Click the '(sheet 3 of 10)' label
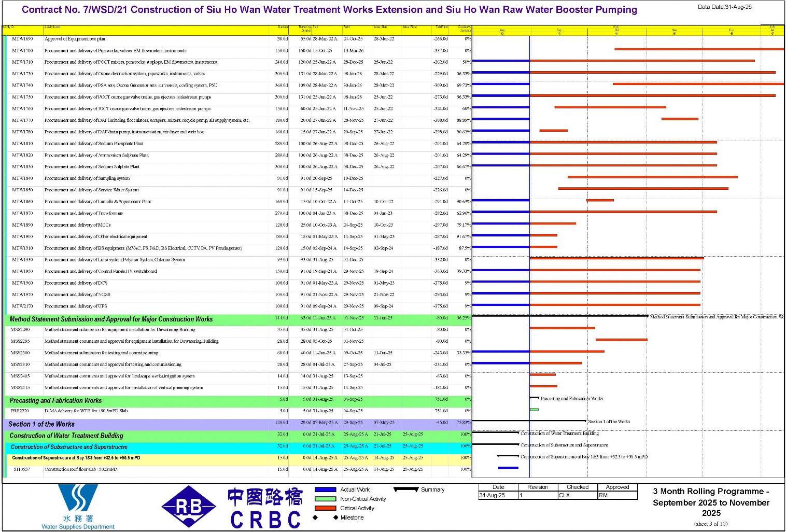Screen dimensions: 786x532 tap(711, 524)
